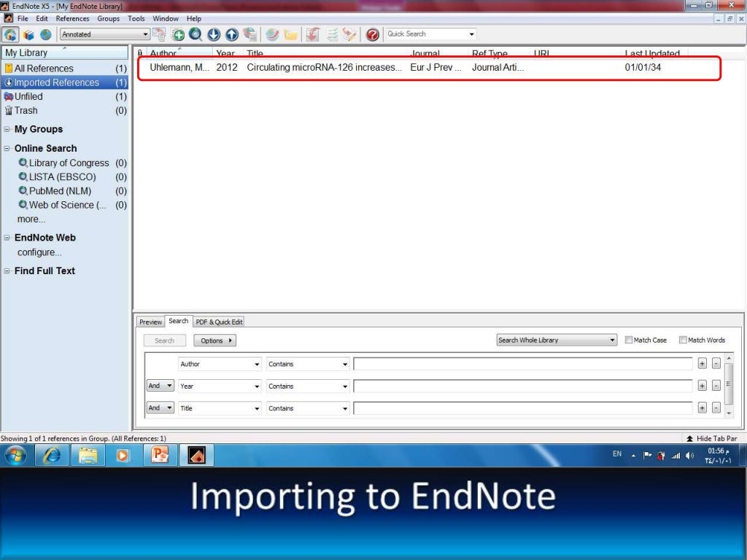747x560 pixels.
Task: Click the more... link under Online Search
Action: [x=31, y=219]
